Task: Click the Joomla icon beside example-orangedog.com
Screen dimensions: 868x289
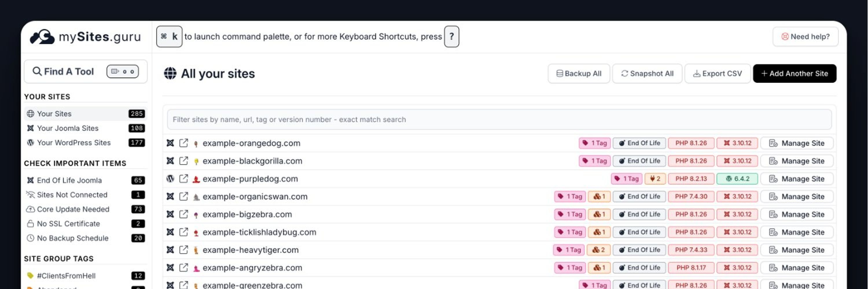Action: (x=170, y=143)
